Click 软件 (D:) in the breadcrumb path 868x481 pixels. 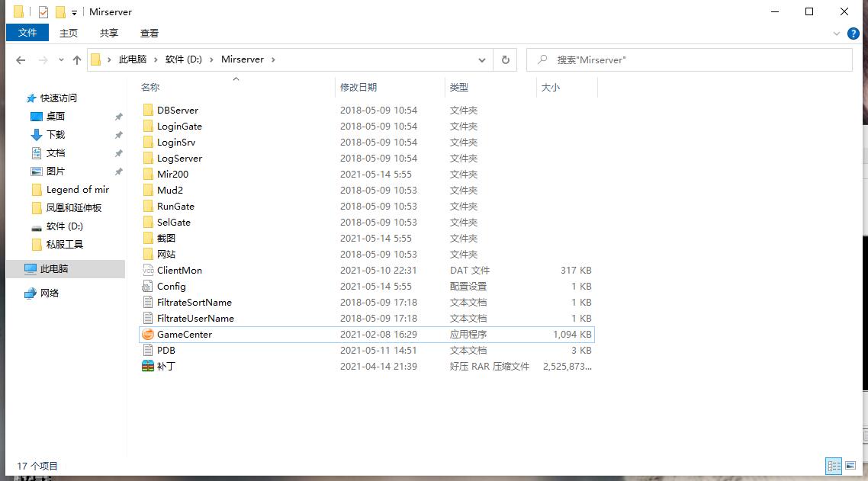(x=183, y=59)
